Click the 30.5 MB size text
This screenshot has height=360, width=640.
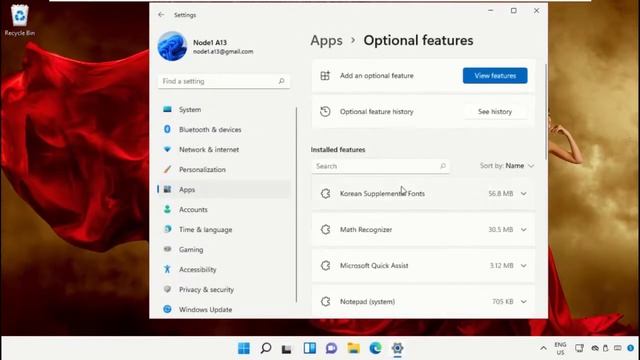(500, 229)
